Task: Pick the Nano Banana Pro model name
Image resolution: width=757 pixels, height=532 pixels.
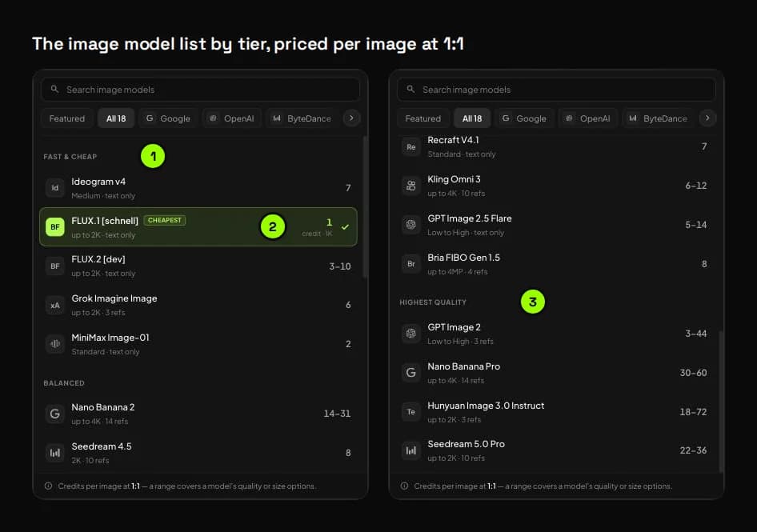Action: [464, 366]
